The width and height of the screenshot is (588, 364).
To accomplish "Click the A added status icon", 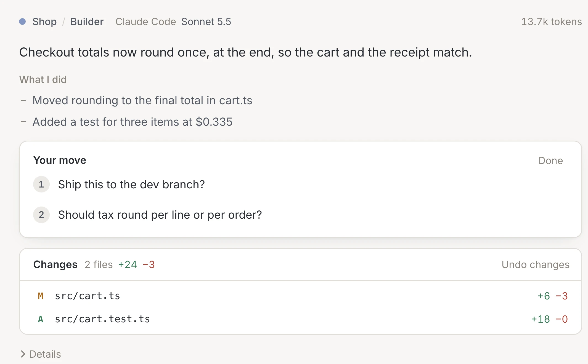I will click(41, 319).
